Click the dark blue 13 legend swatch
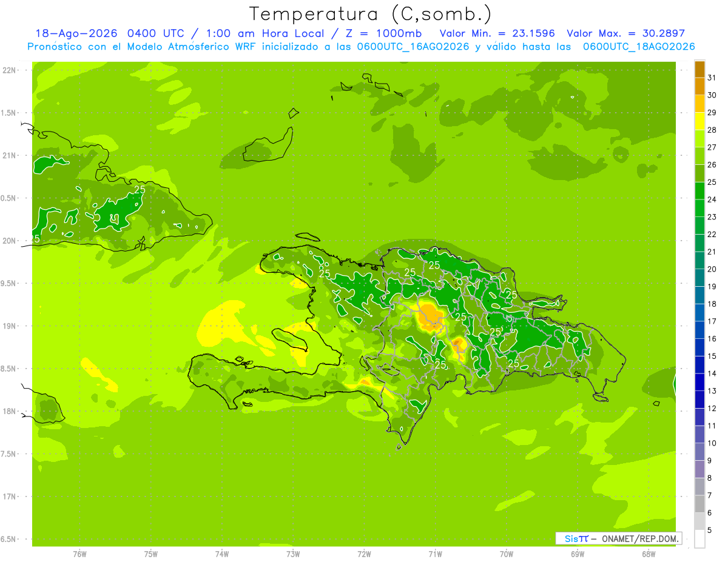The width and height of the screenshot is (728, 562). 699,382
